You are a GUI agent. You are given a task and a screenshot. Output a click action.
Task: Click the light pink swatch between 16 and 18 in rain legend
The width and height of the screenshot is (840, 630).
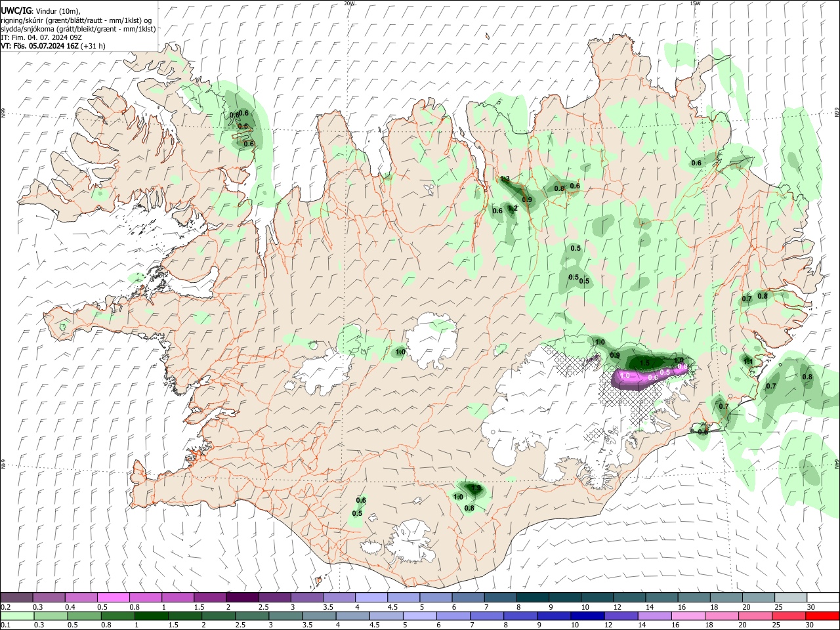coord(688,616)
